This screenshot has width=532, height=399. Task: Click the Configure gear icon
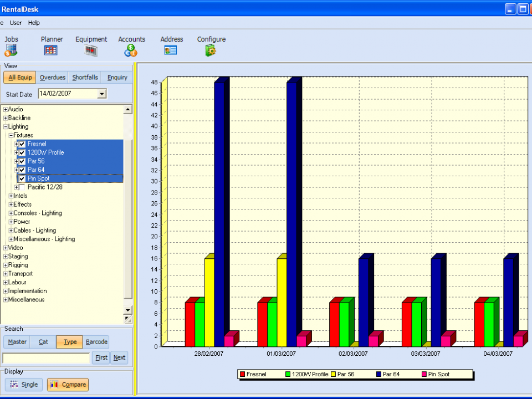211,50
